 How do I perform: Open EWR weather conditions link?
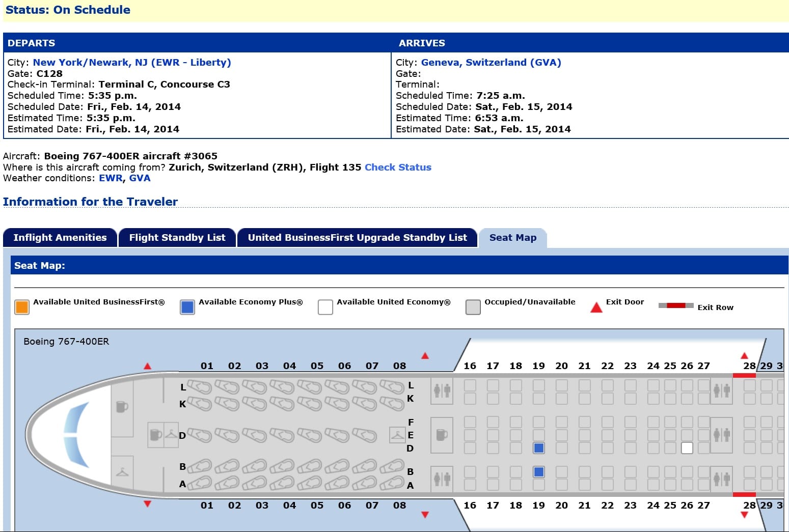coord(110,178)
